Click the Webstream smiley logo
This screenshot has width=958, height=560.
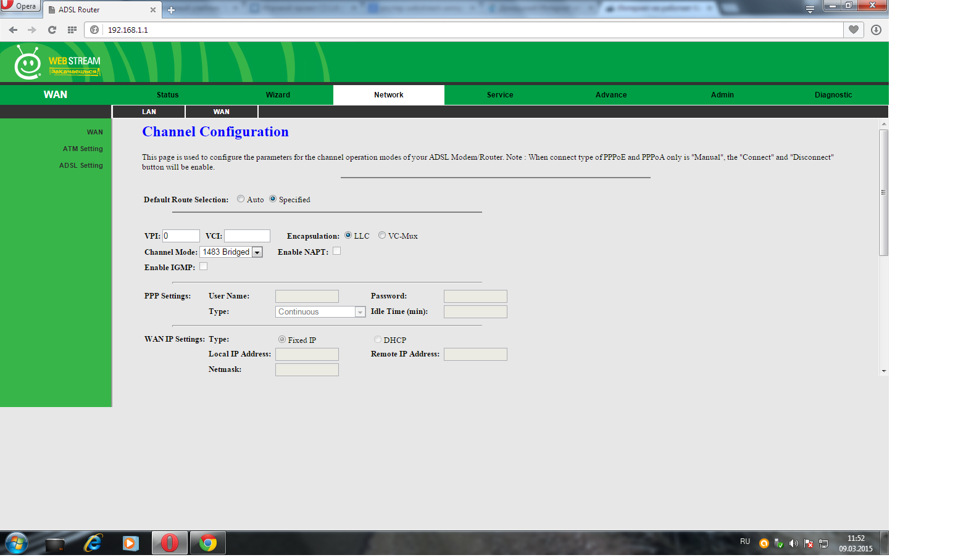click(28, 63)
